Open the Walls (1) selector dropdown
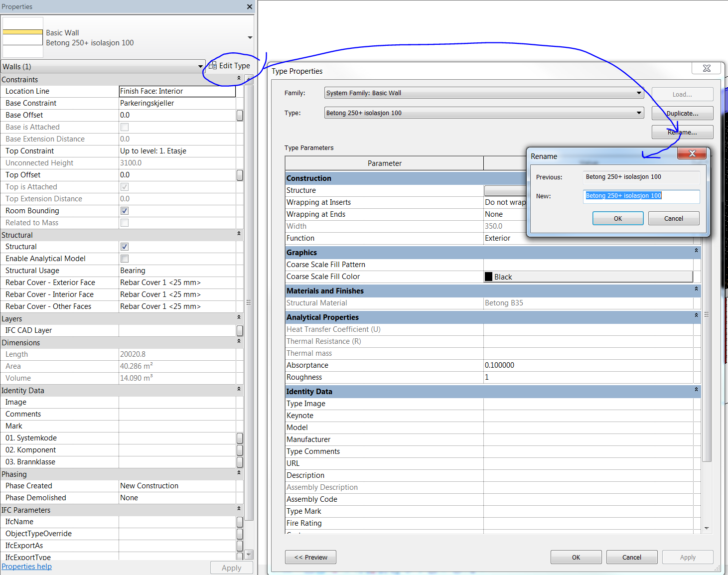 coord(200,66)
